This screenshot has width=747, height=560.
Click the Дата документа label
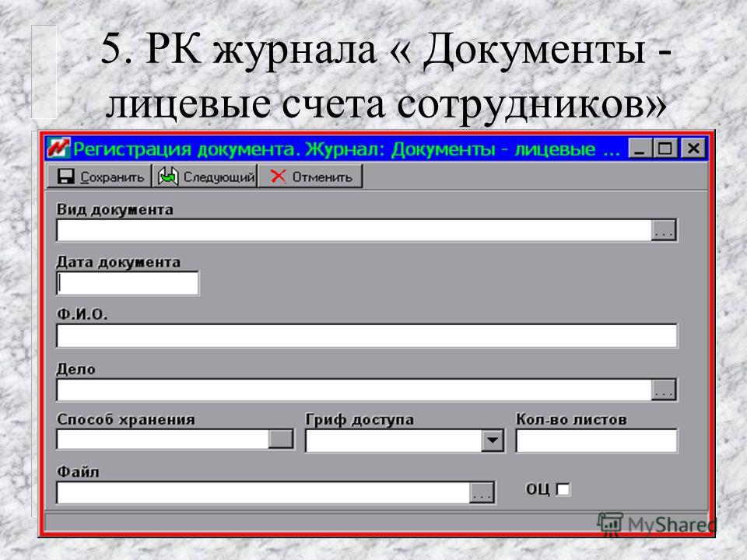pos(118,262)
